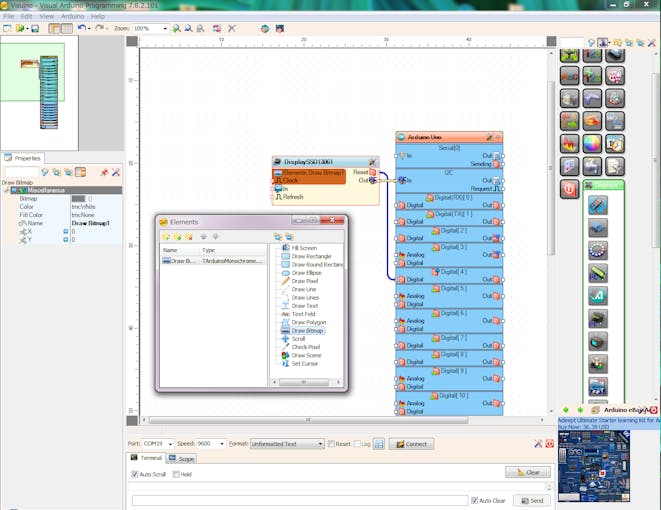661x510 pixels.
Task: Click the Color property value tmcWhite
Action: pyautogui.click(x=83, y=207)
